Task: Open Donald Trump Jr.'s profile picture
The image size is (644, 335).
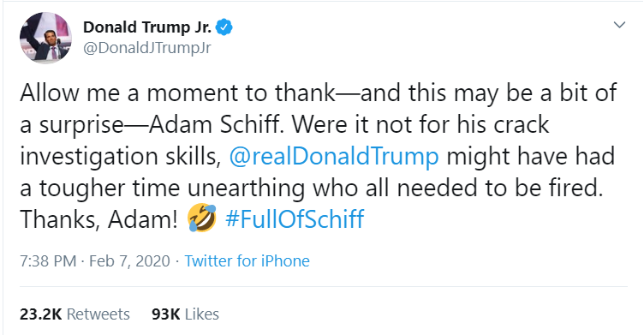Action: [x=45, y=38]
